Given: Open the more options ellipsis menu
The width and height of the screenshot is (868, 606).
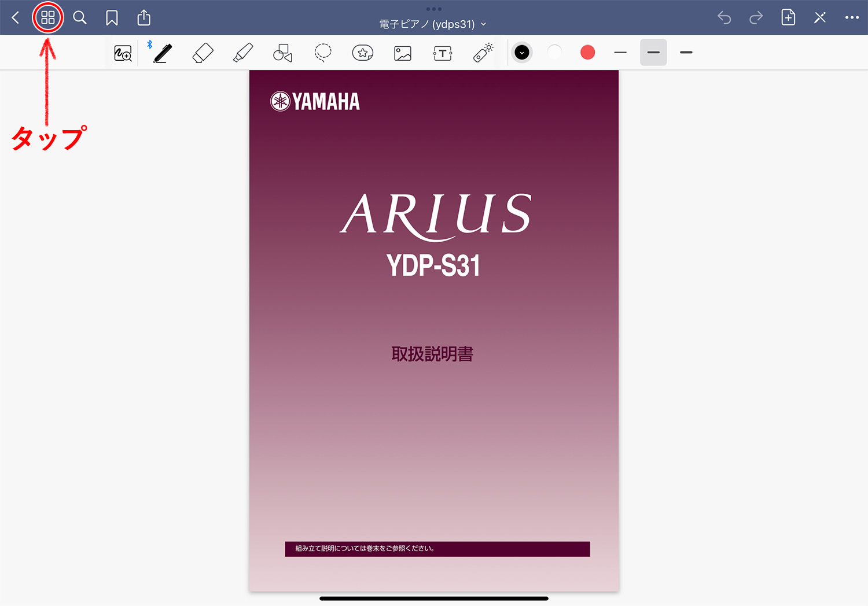Looking at the screenshot, I should tap(852, 18).
